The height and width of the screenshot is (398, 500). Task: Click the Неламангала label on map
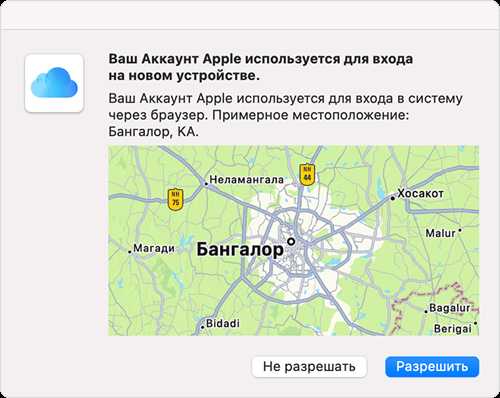tap(246, 180)
